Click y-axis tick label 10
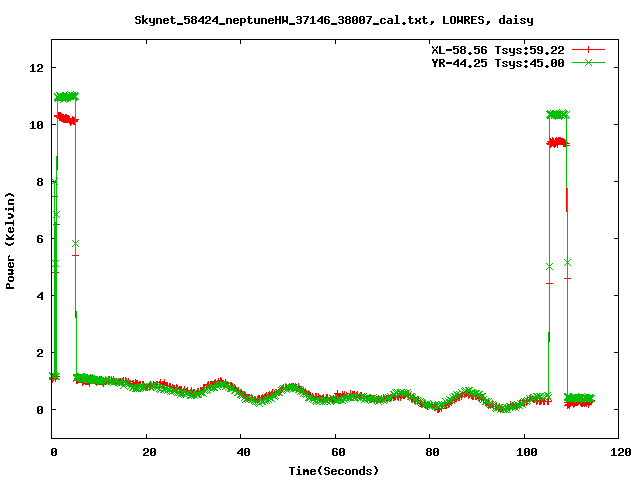 click(x=37, y=125)
